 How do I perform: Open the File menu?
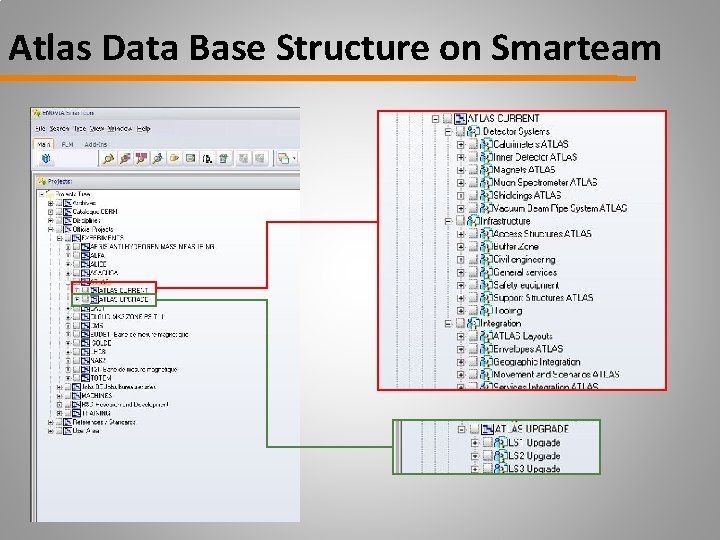(40, 129)
